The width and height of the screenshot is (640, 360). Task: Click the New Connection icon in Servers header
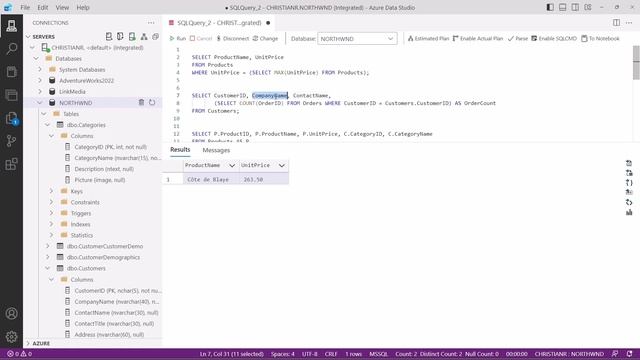pyautogui.click(x=109, y=37)
